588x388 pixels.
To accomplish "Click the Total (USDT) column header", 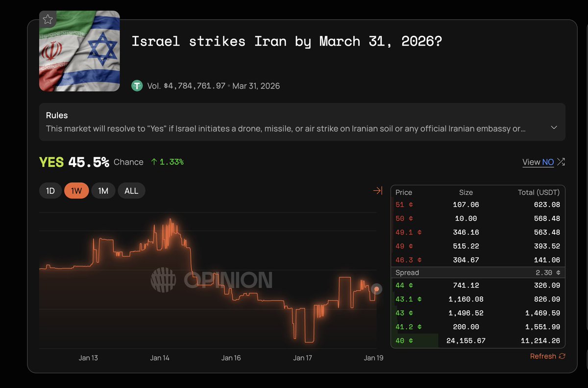I will coord(539,192).
